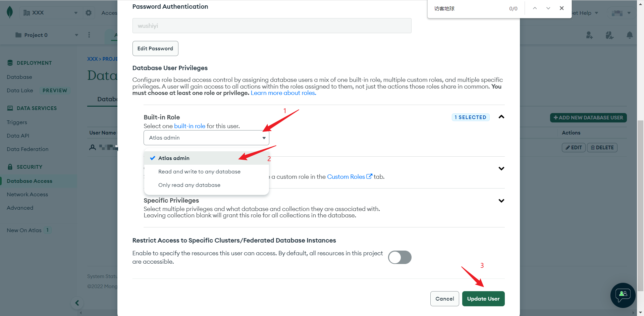Click the MongoDB leaf logo icon
Screen dimensions: 644x316
coord(10,12)
